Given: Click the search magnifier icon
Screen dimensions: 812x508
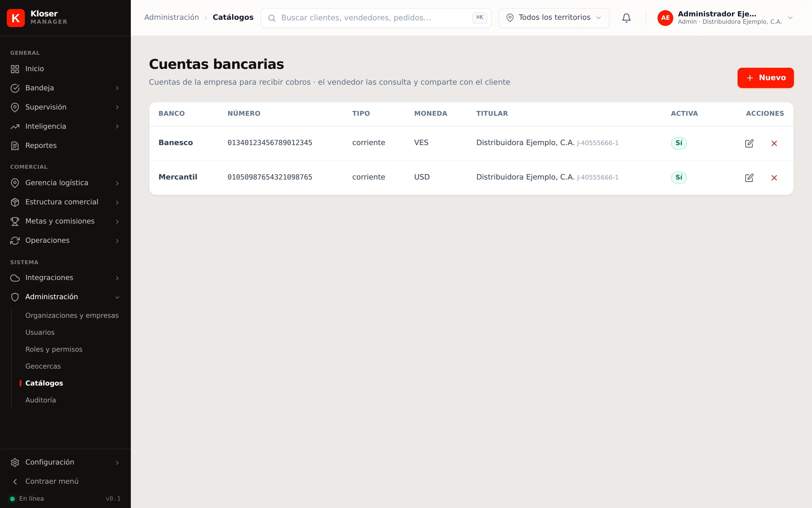Looking at the screenshot, I should tap(272, 18).
